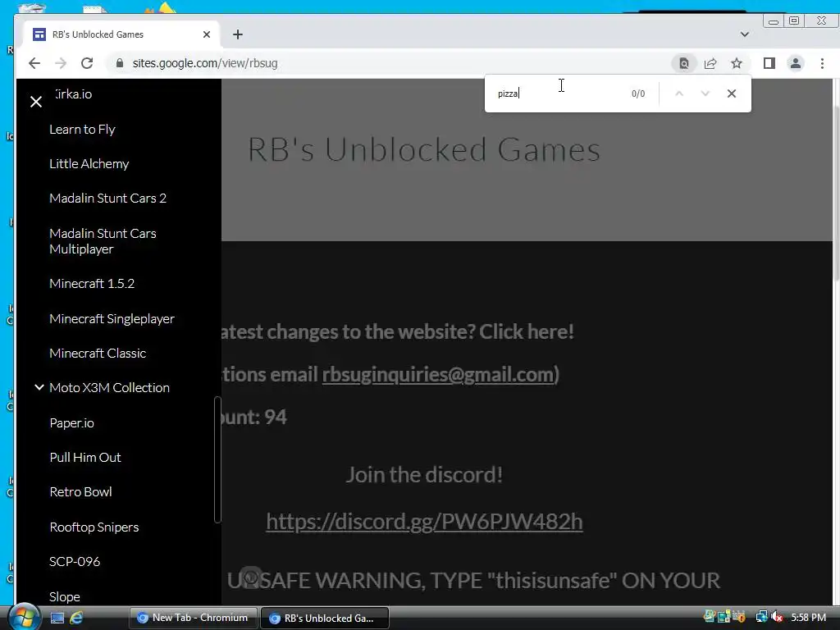Click the latest changes 'Click here!' text
Image resolution: width=840 pixels, height=630 pixels.
pos(526,331)
